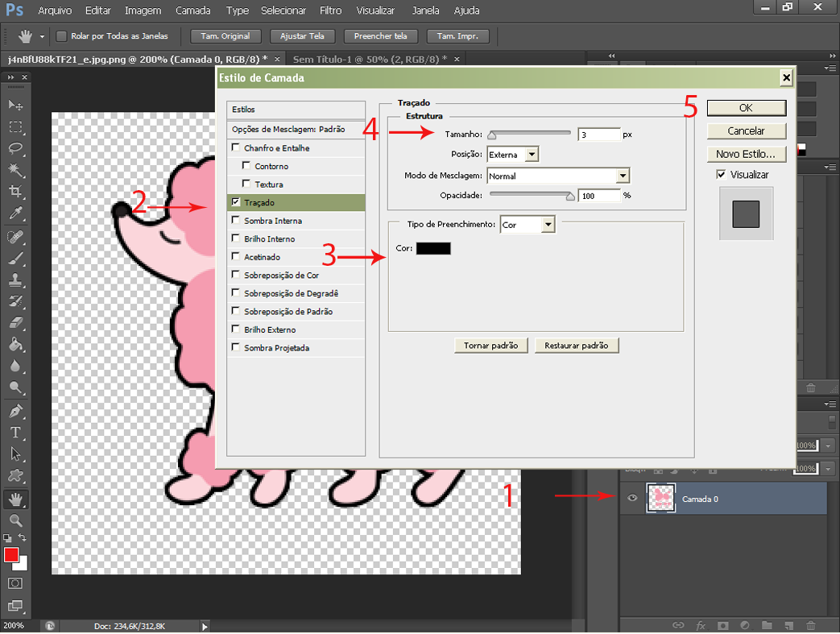Viewport: 840px width, 634px height.
Task: Uncheck the Traçado checkbox
Action: tap(235, 201)
